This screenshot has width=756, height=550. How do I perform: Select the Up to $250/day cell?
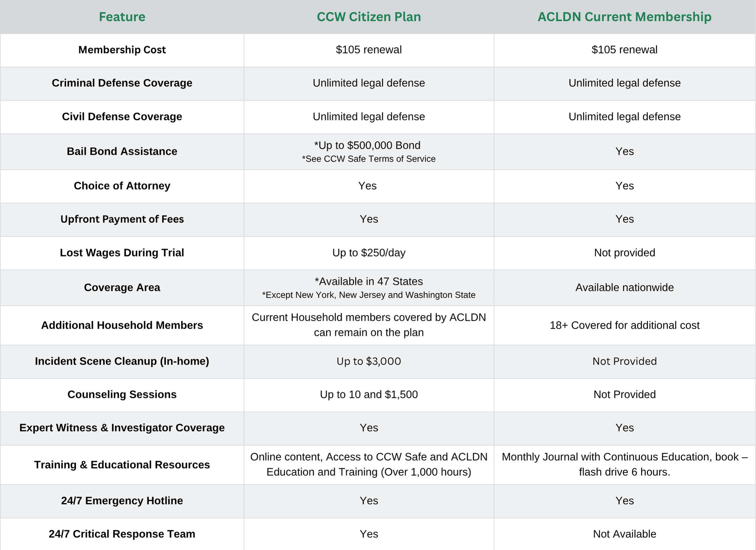point(369,253)
